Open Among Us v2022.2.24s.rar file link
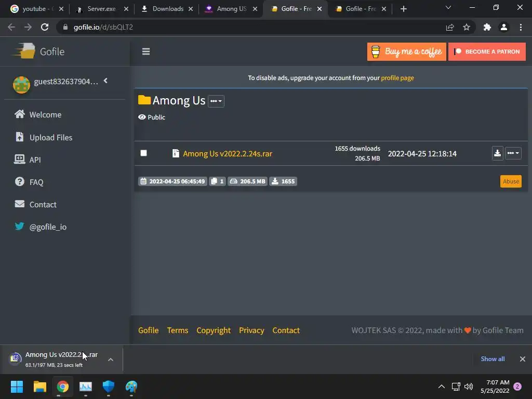This screenshot has height=399, width=532. tap(228, 154)
